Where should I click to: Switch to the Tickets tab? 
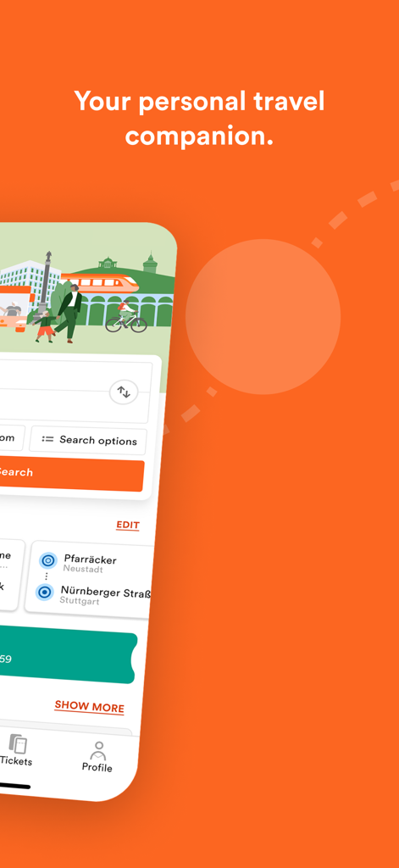(17, 751)
